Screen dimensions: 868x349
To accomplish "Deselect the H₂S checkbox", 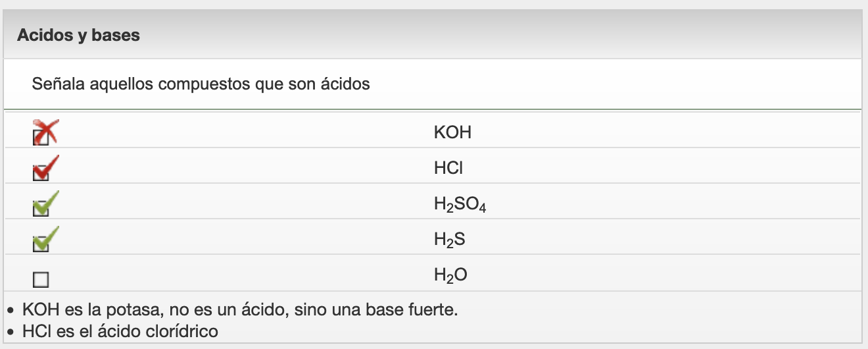I will (40, 244).
